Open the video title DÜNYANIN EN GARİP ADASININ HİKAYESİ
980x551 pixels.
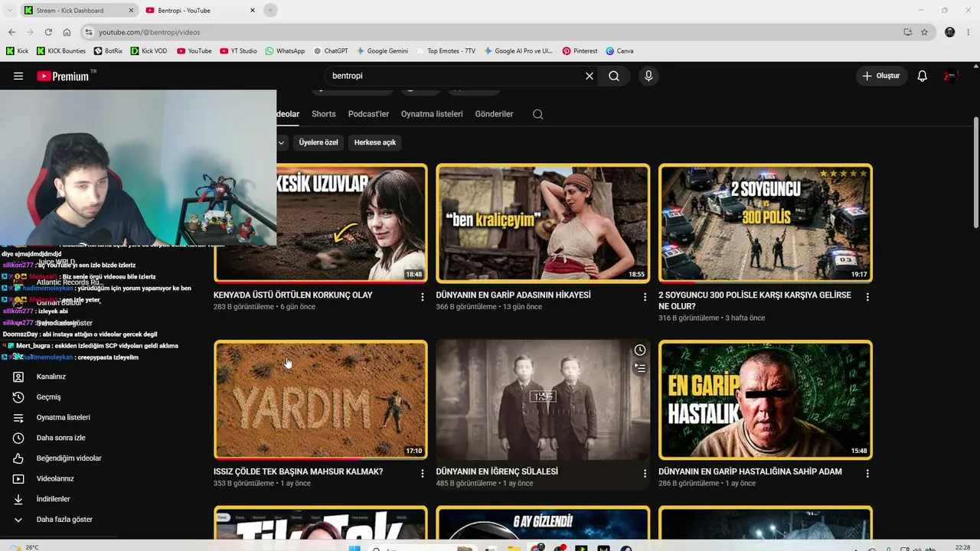point(513,295)
